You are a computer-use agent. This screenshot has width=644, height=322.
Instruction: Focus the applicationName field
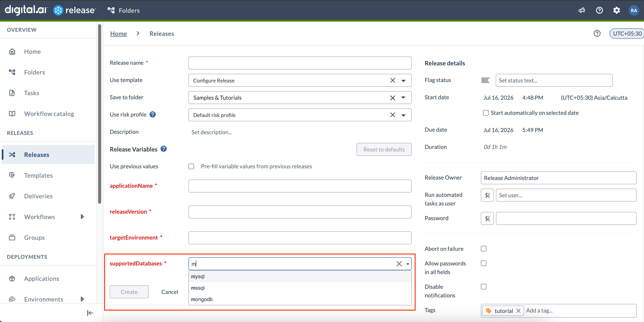pyautogui.click(x=300, y=186)
